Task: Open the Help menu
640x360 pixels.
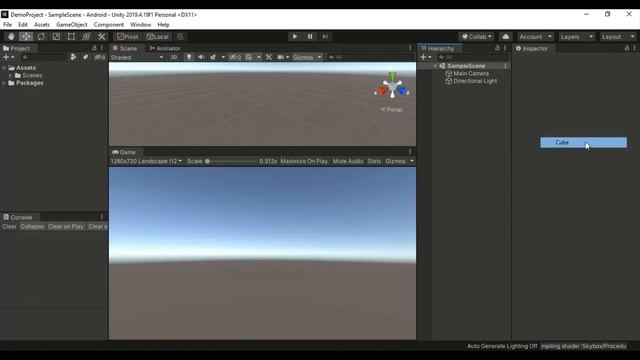Action: (163, 24)
